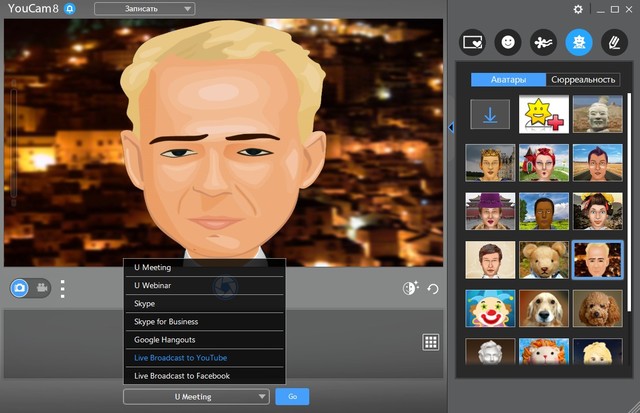Open the thumbnail grid view
Screen dimensions: 640x413
click(x=431, y=342)
